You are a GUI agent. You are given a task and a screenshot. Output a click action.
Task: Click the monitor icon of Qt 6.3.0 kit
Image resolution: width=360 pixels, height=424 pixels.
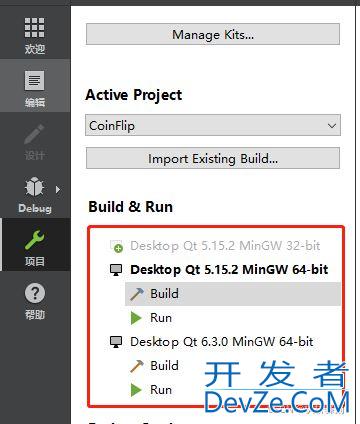pos(116,342)
